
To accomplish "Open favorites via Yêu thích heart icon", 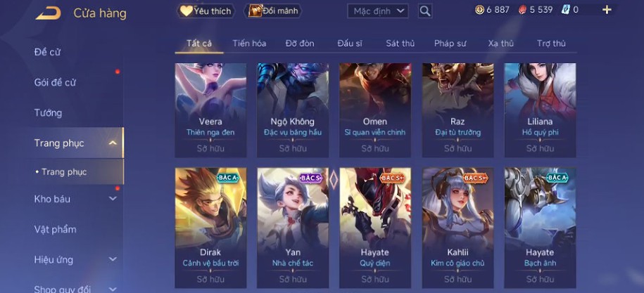I will coord(187,11).
